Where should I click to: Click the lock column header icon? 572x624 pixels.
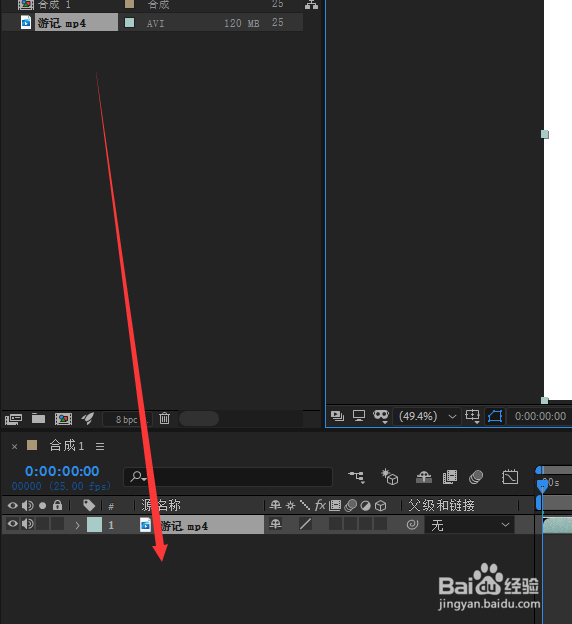(57, 505)
